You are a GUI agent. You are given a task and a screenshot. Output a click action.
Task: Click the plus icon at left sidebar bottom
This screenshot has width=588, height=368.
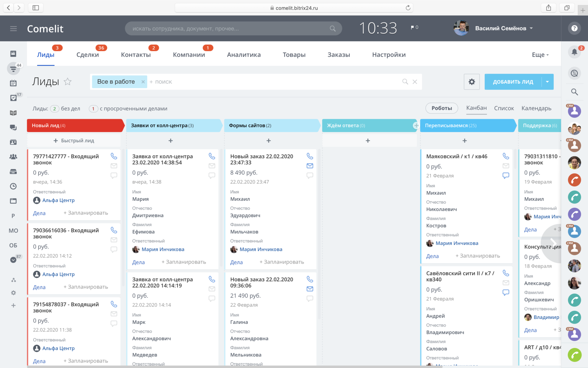point(13,306)
